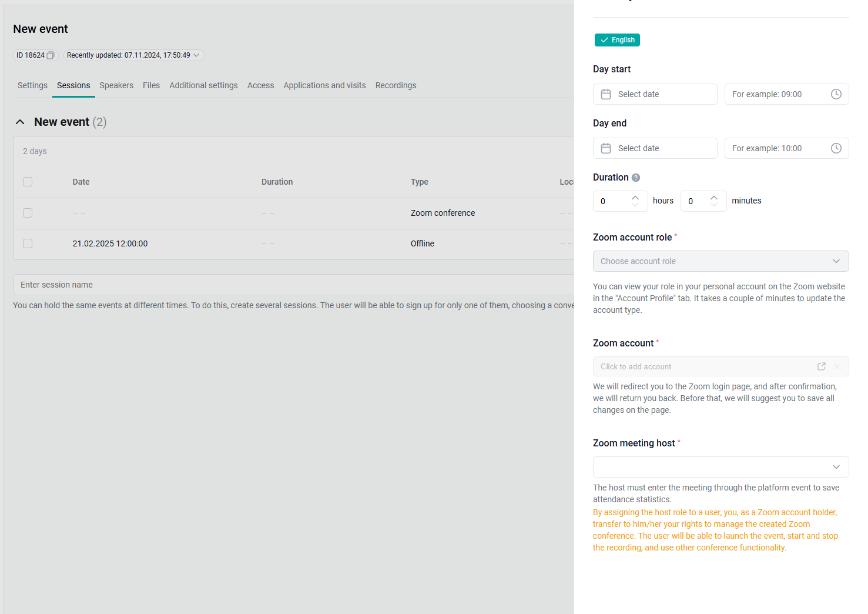Open the Files tab
Viewport: 868px width, 614px height.
[151, 85]
